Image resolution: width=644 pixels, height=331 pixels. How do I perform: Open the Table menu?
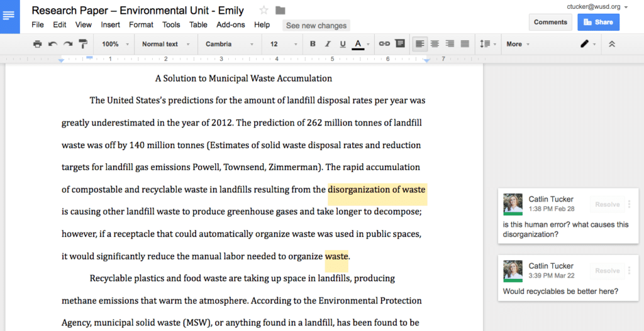[198, 24]
